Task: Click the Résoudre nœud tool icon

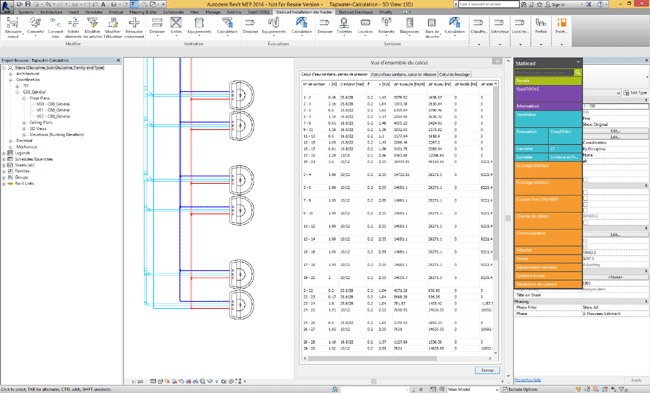Action: [x=13, y=23]
